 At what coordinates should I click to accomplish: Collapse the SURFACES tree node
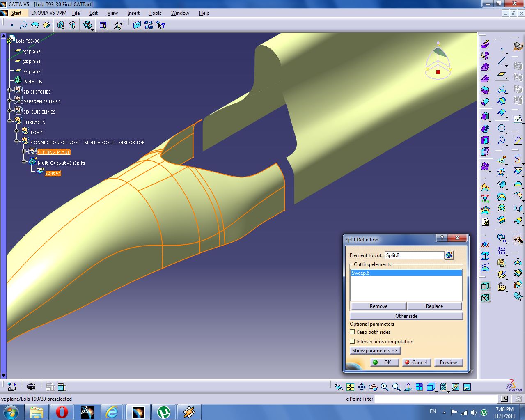(10, 120)
